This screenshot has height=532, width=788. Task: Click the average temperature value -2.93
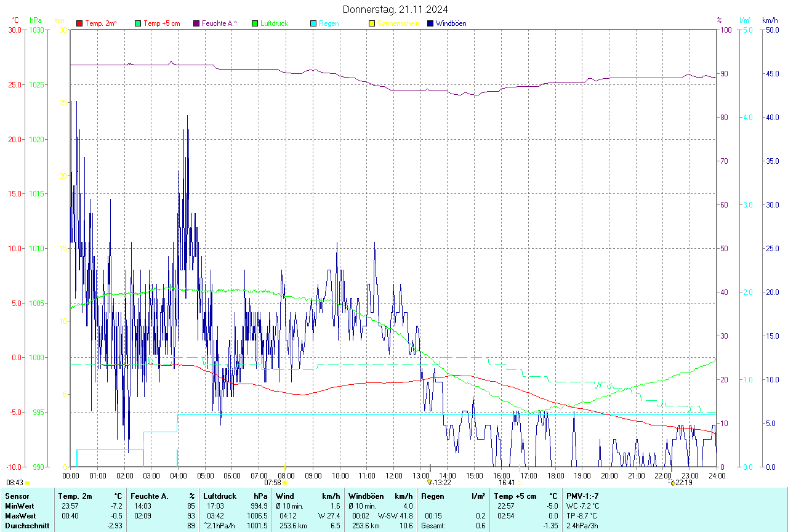[x=114, y=525]
